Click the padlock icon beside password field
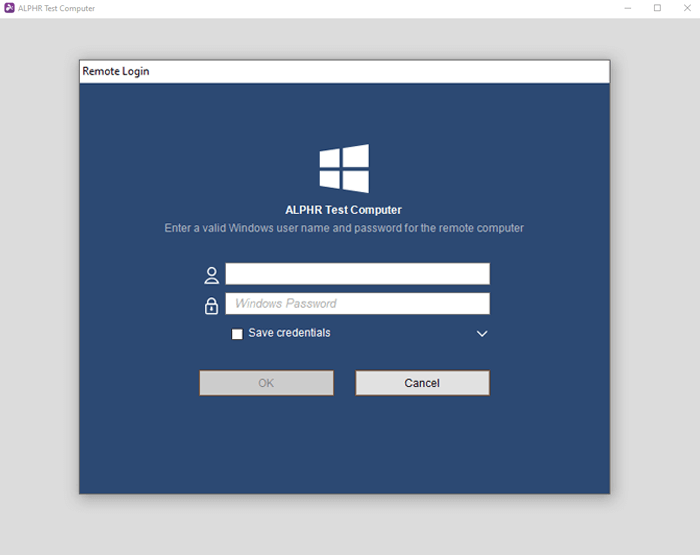This screenshot has width=700, height=555. (211, 305)
